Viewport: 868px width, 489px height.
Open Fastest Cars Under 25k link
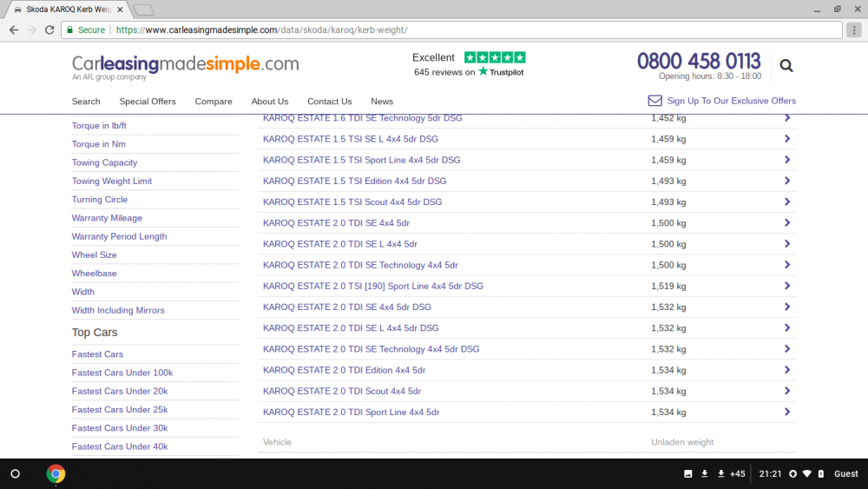(x=120, y=410)
